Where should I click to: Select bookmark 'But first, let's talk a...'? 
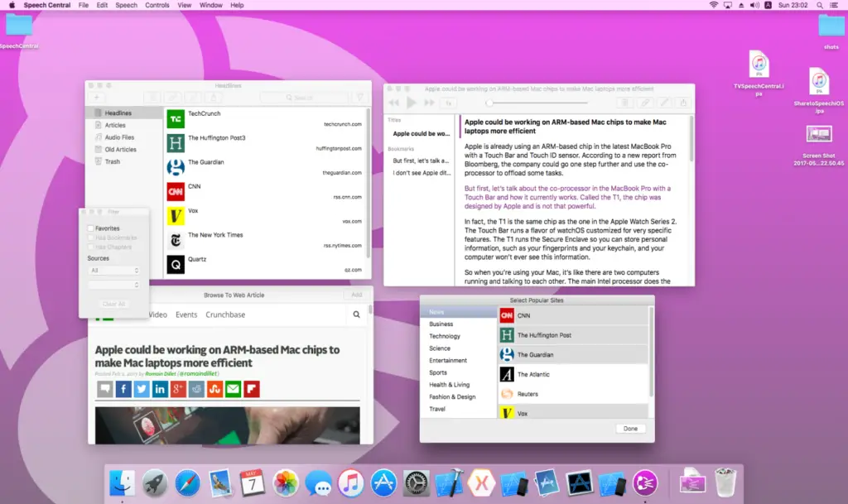421,161
